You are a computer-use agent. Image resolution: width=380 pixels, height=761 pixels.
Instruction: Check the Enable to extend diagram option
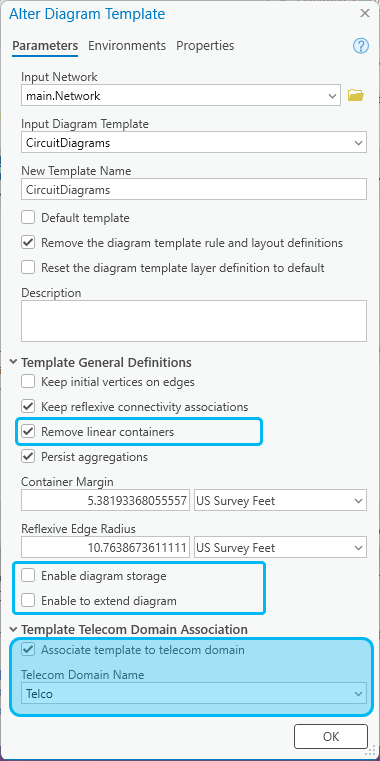point(28,601)
